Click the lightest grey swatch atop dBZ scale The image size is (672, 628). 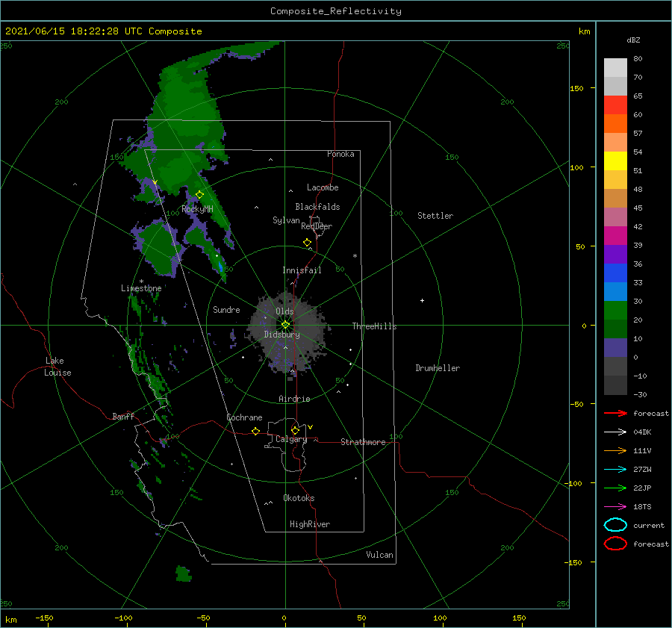615,68
